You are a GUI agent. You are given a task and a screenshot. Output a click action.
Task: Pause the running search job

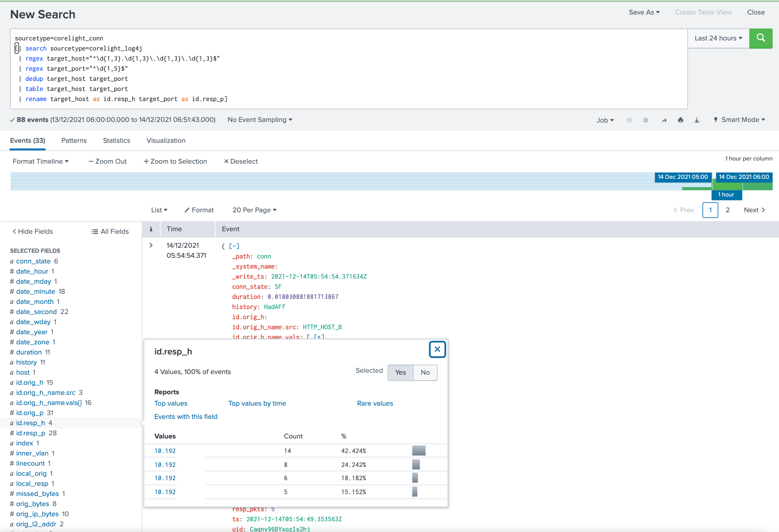point(629,120)
